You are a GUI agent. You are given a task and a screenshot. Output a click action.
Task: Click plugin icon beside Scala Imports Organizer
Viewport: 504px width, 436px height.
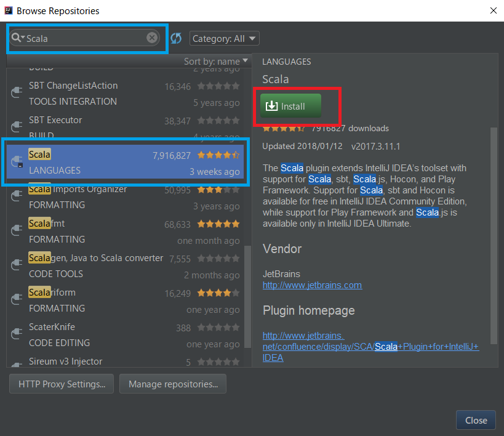pyautogui.click(x=17, y=196)
